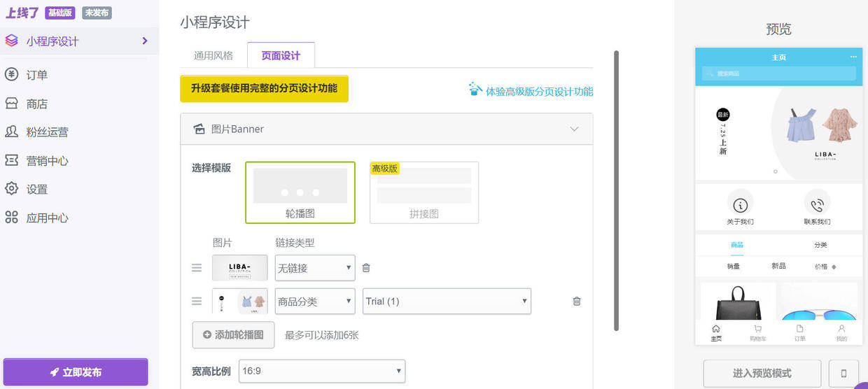Screen dimensions: 868x389
Task: Click the 添加轮播图 button
Action: click(233, 335)
